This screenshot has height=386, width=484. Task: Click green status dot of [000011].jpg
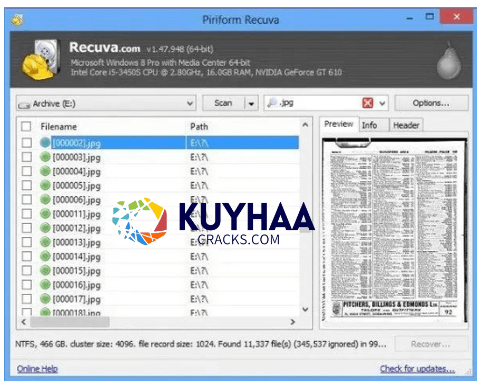45,213
